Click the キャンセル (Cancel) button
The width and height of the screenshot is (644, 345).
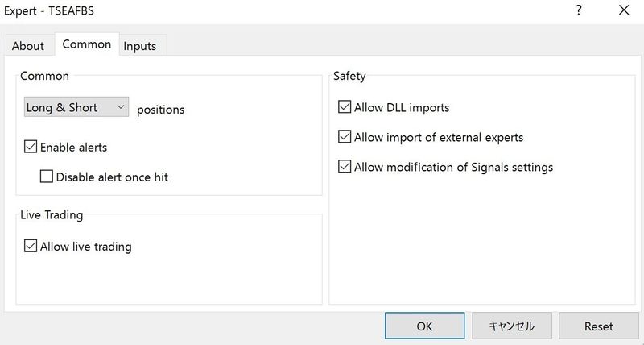point(511,326)
